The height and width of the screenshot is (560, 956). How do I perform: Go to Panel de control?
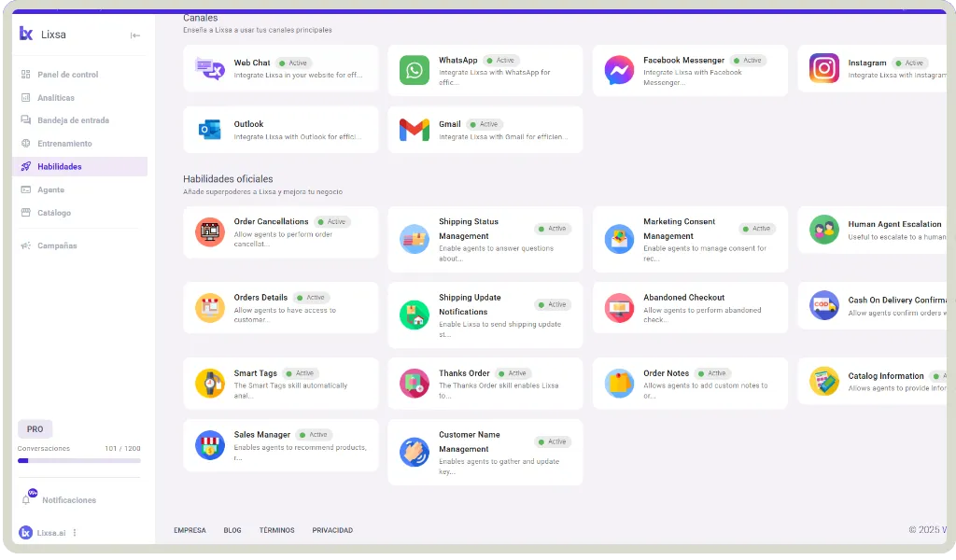click(67, 75)
